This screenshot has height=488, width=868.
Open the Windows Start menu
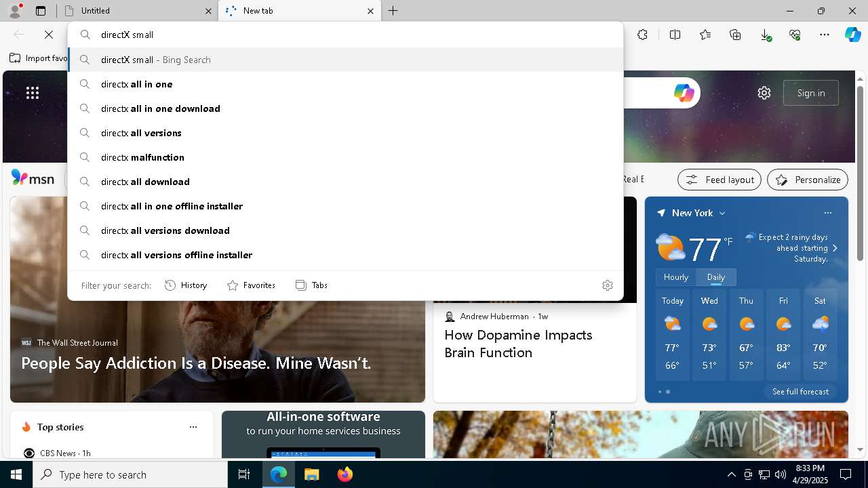click(16, 474)
